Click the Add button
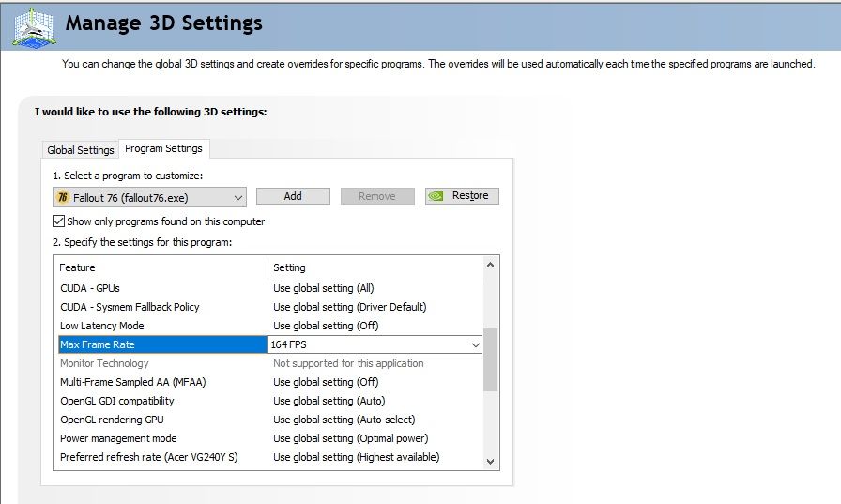Image resolution: width=841 pixels, height=504 pixels. point(293,196)
